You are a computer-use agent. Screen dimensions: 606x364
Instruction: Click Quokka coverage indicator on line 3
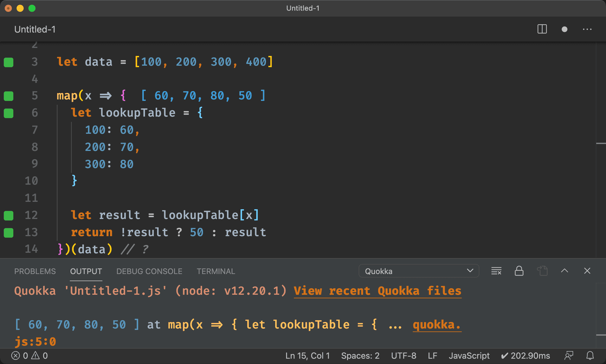point(9,62)
